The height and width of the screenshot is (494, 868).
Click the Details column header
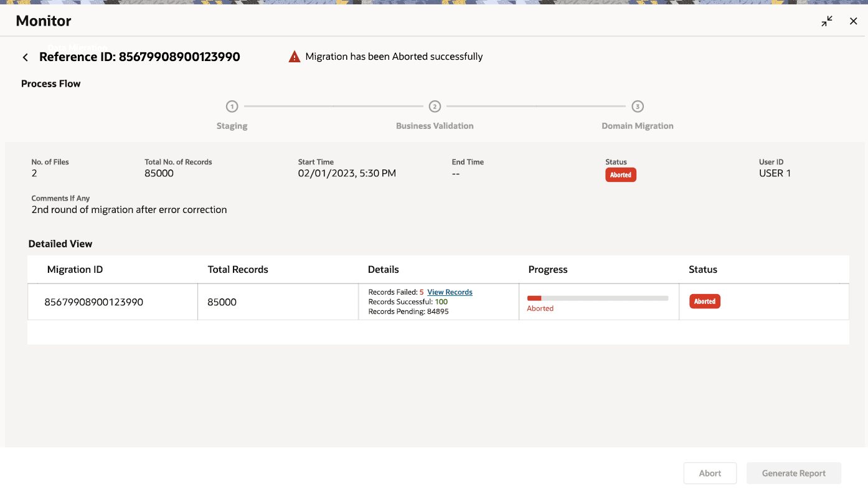(x=384, y=270)
